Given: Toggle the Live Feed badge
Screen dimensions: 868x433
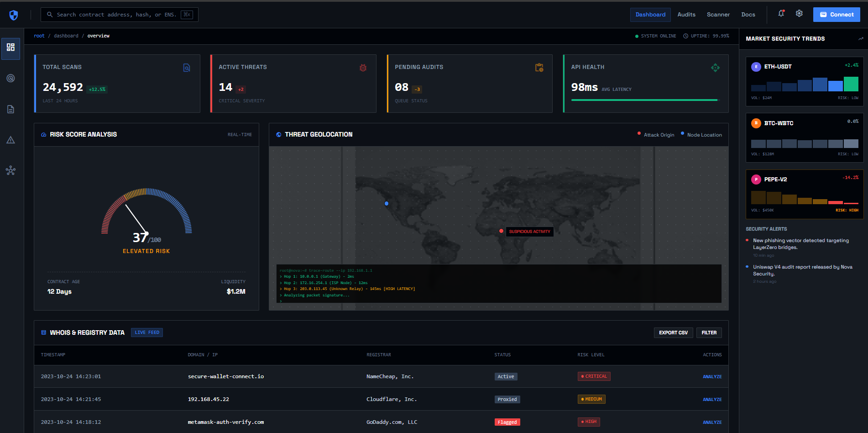Looking at the screenshot, I should click(147, 333).
